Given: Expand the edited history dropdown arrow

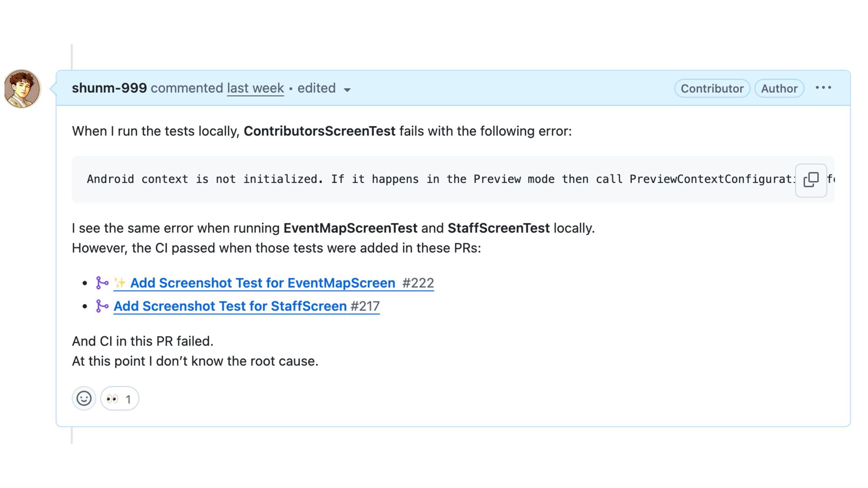Looking at the screenshot, I should pos(347,89).
